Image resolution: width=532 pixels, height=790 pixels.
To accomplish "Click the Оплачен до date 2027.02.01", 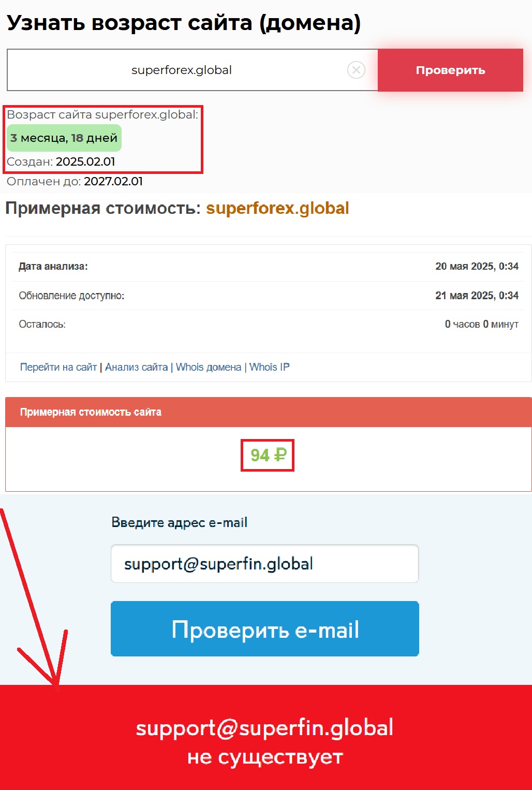I will click(x=113, y=181).
